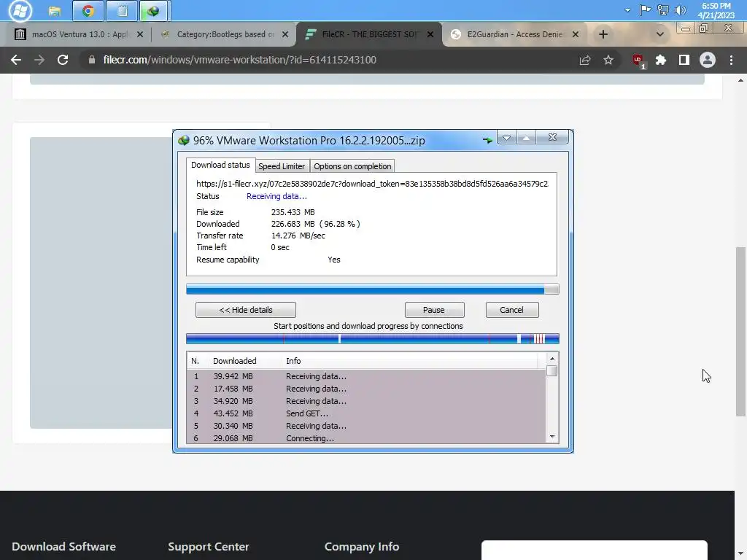Image resolution: width=747 pixels, height=560 pixels.
Task: Click Download Software footer heading
Action: coord(64,547)
